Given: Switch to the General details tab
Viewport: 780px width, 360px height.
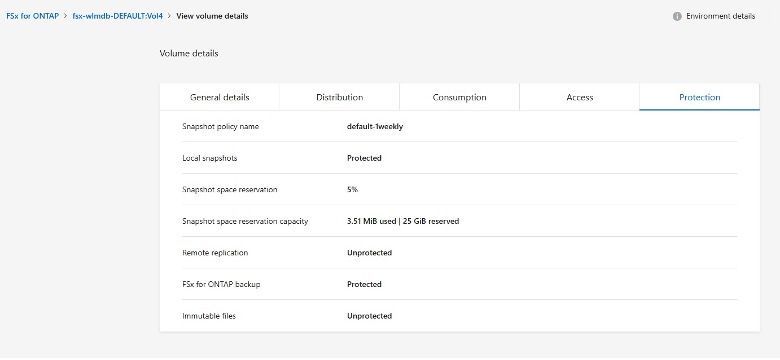Looking at the screenshot, I should tap(219, 97).
